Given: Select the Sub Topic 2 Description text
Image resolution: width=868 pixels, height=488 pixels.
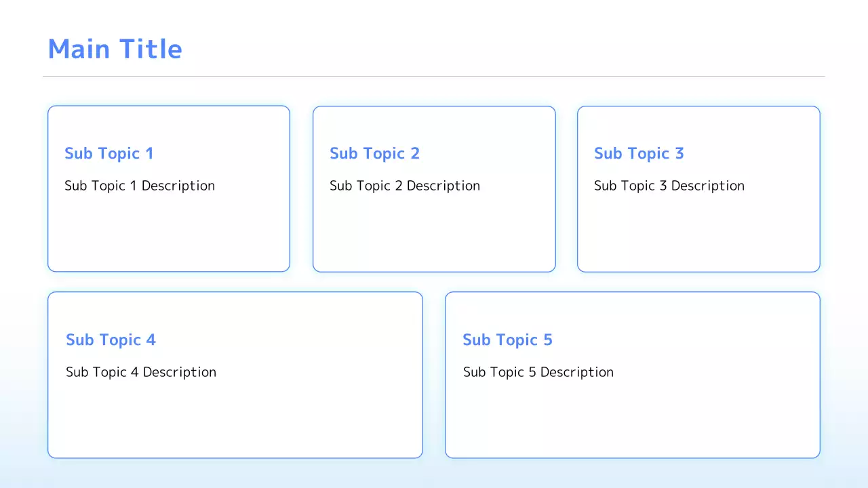Looking at the screenshot, I should tap(405, 186).
